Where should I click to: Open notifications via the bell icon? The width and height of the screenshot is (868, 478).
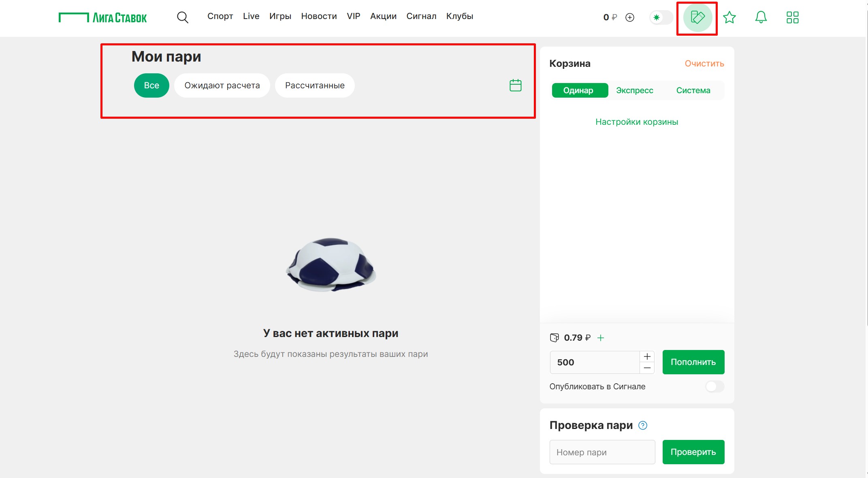[x=761, y=17]
